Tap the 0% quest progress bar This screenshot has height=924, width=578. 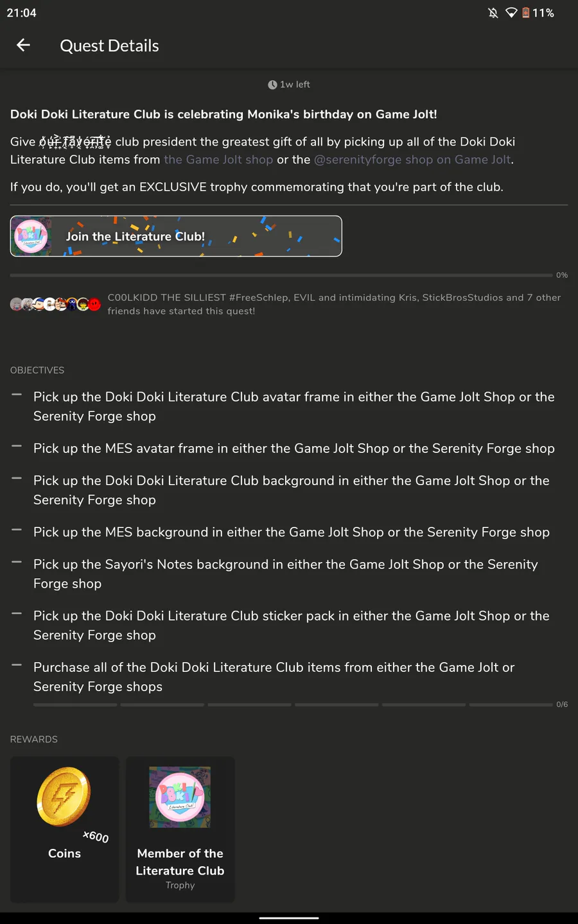coord(281,275)
